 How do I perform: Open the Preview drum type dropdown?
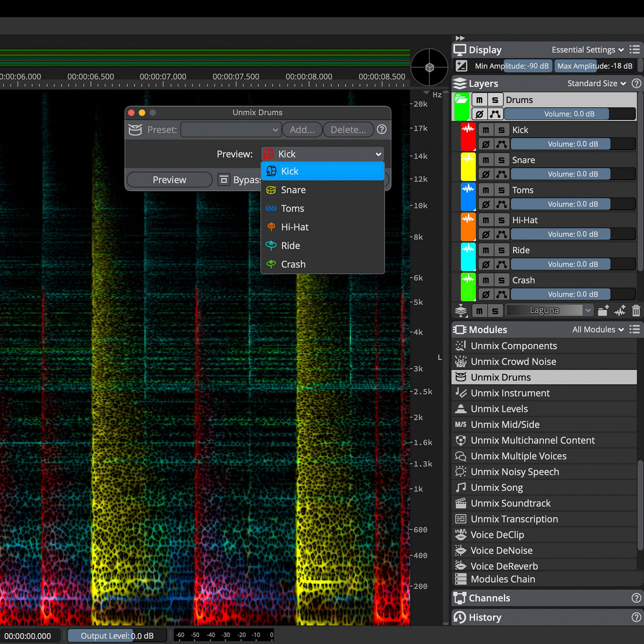click(323, 154)
